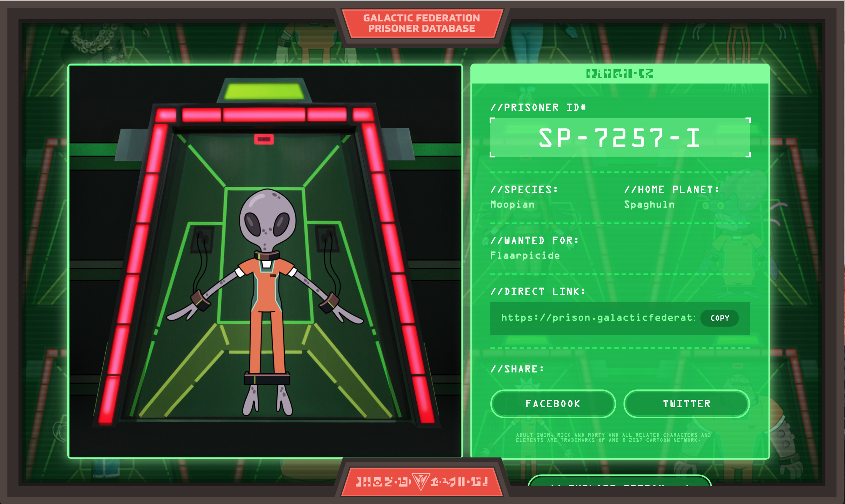The height and width of the screenshot is (504, 845).
Task: Click the Explore Prison button at bottom
Action: (x=619, y=482)
